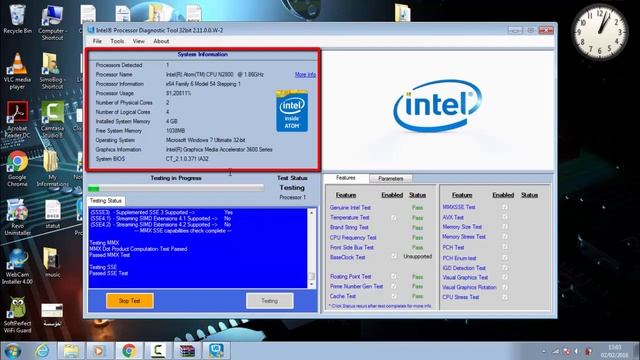This screenshot has width=640, height=360.
Task: Click the Intel diagnostic tool title bar icon
Action: [x=91, y=30]
